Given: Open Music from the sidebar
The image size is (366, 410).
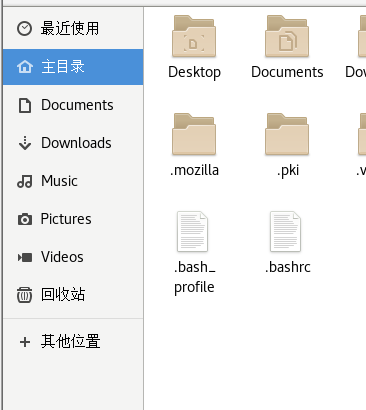Looking at the screenshot, I should tap(73, 181).
